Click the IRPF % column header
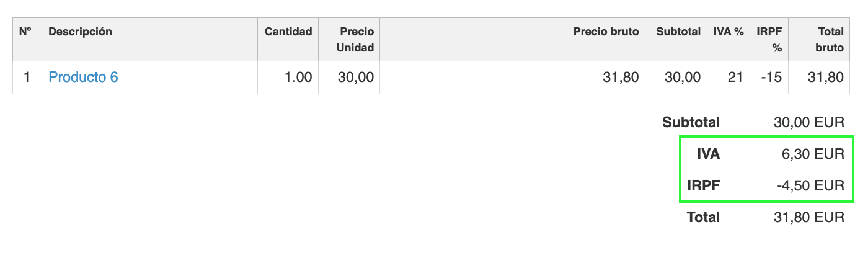 (769, 40)
